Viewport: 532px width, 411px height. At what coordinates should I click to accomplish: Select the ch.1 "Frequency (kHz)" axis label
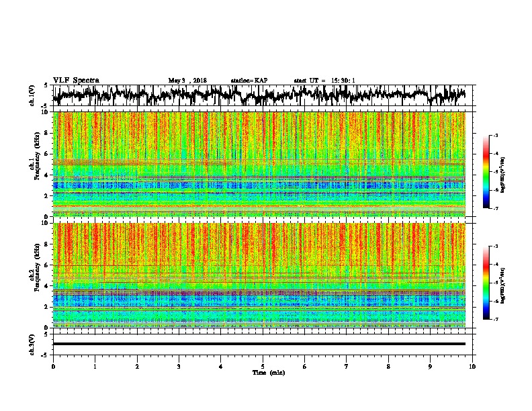pyautogui.click(x=37, y=156)
